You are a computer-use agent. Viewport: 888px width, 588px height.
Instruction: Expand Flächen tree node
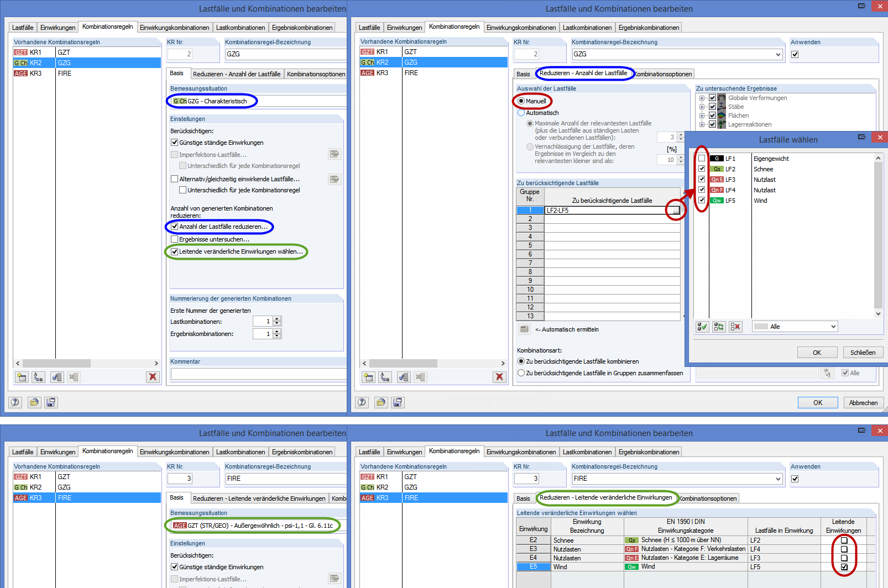[x=702, y=116]
